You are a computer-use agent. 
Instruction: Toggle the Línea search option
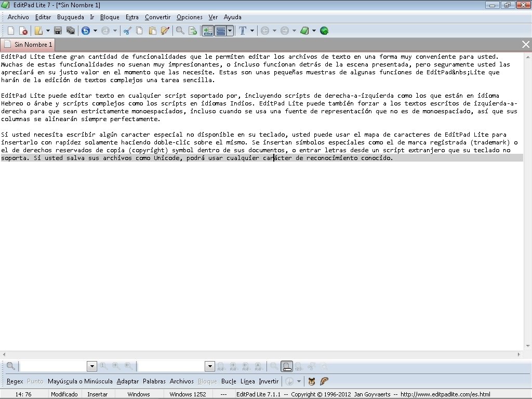(x=248, y=381)
